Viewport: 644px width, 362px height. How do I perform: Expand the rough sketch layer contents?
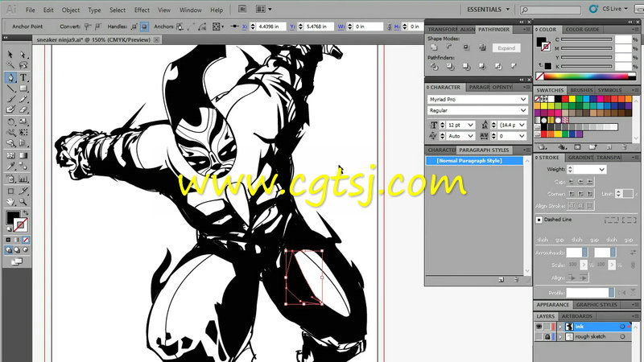pos(560,336)
